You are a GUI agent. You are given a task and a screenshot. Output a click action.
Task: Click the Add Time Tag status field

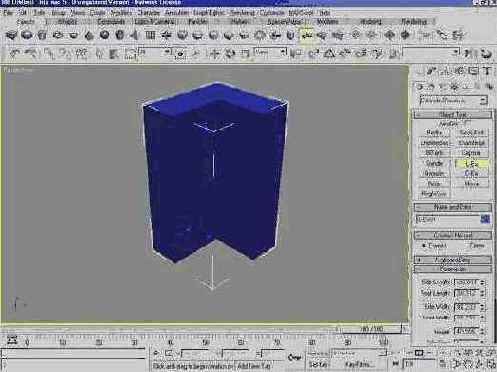(254, 366)
